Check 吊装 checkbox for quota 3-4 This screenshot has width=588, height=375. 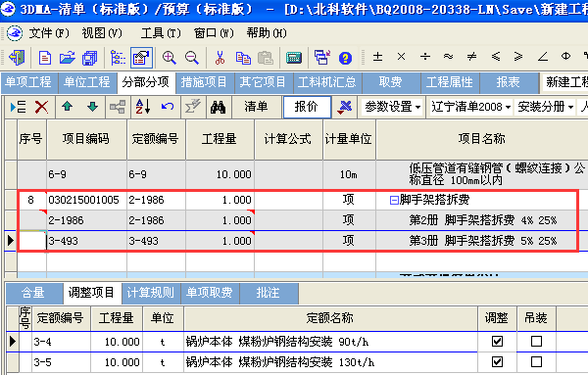coord(536,342)
